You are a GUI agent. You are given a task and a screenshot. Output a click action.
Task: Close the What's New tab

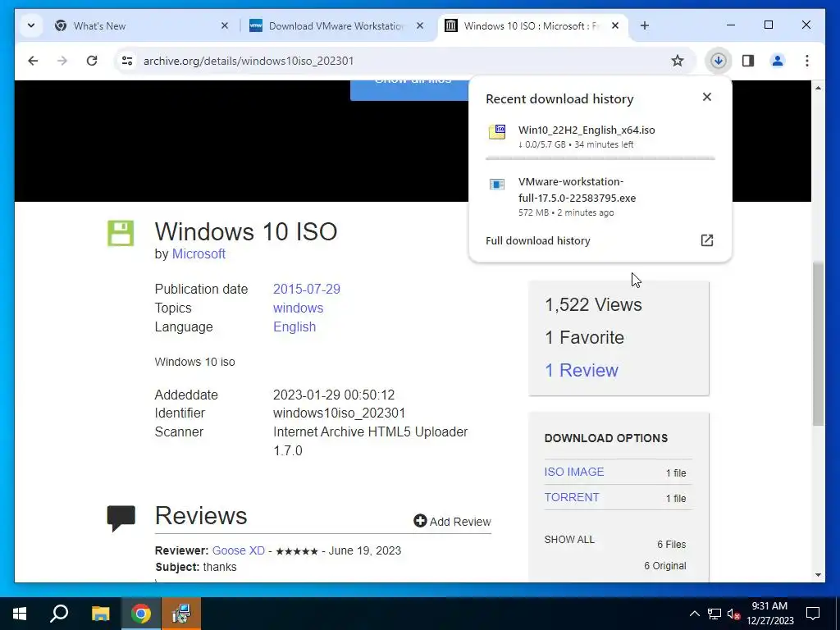click(x=225, y=25)
